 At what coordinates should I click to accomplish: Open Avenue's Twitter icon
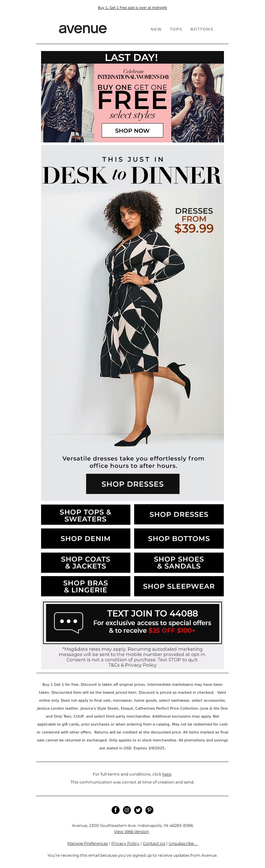point(138,810)
